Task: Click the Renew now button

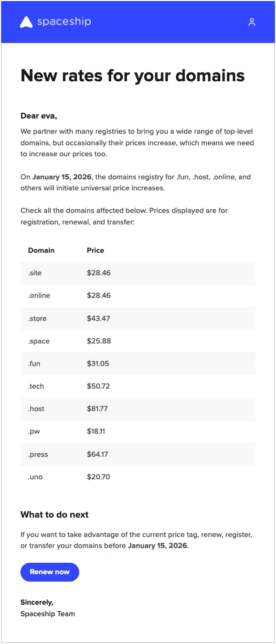Action: point(50,572)
